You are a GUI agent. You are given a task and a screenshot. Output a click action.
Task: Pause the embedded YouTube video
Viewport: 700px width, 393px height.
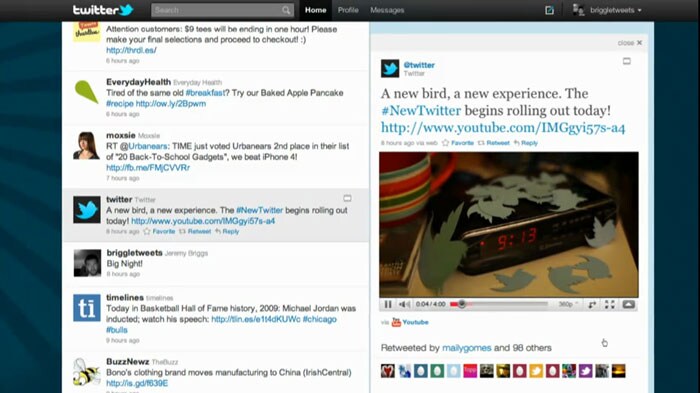tap(388, 304)
